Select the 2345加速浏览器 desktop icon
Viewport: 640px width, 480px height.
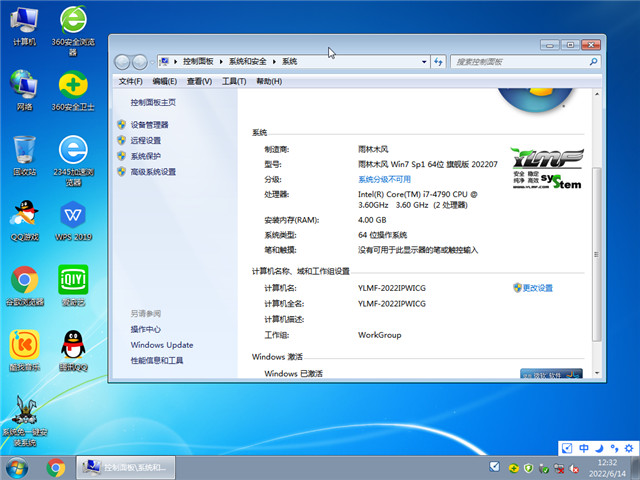point(73,161)
